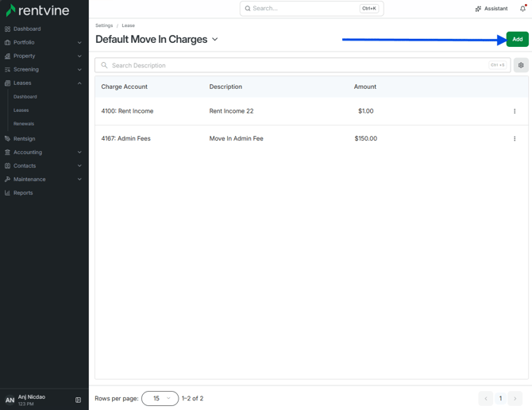Open the Assistant
532x410 pixels.
(x=492, y=9)
